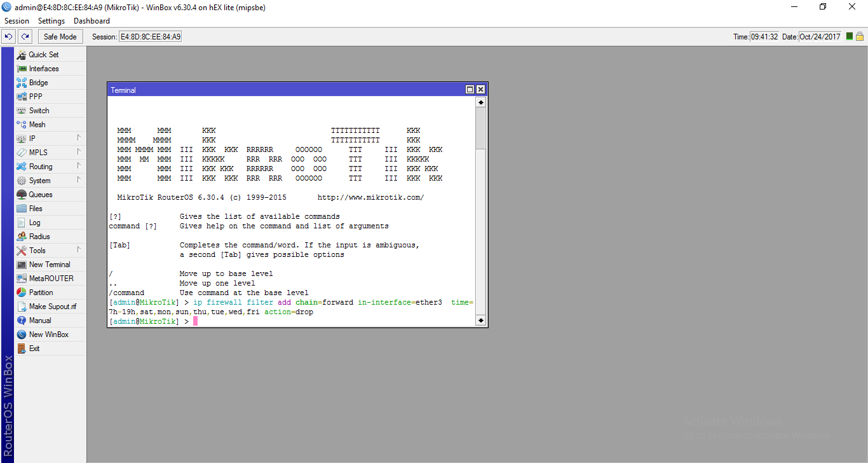Viewport: 868px width, 463px height.
Task: Click the System gear icon
Action: tap(22, 181)
